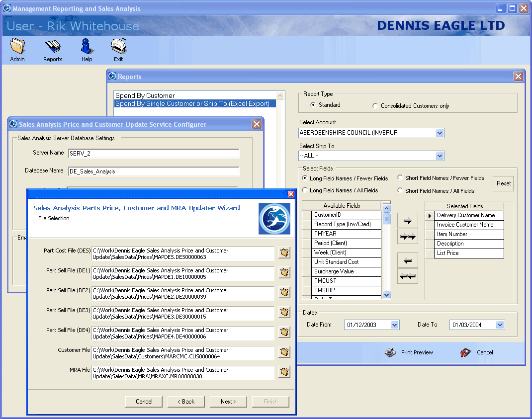Browse for the Customer File
Screen dimensions: 532x419
(284, 352)
